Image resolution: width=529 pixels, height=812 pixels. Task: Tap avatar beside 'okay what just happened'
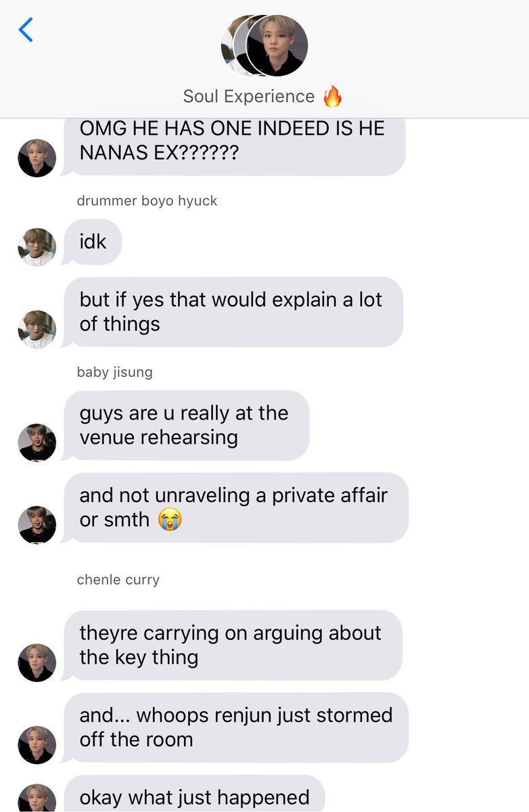(x=37, y=798)
